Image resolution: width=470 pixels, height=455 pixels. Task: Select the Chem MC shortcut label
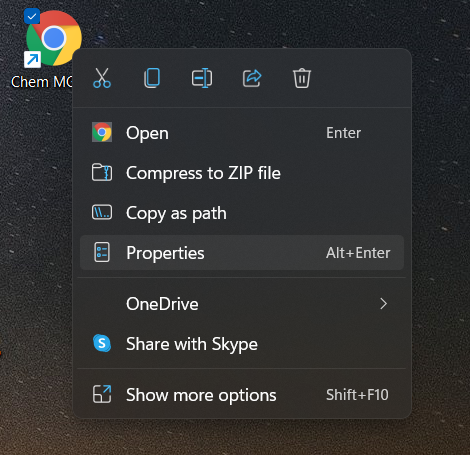[42, 82]
